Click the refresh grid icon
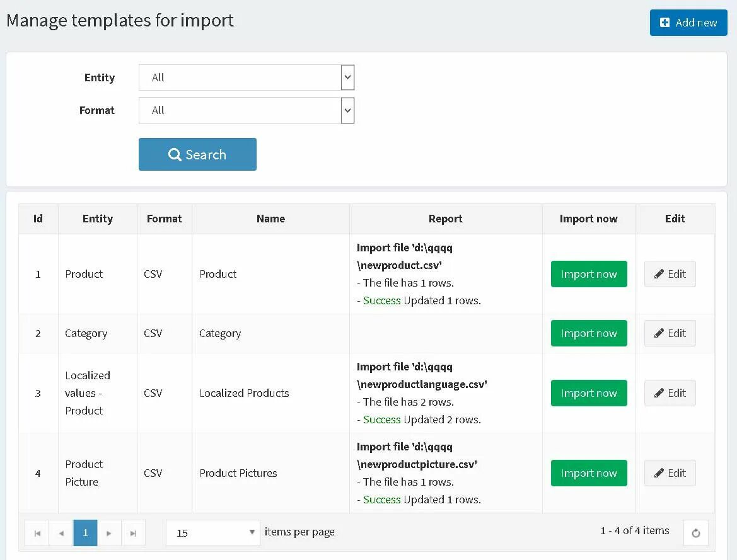 click(x=695, y=533)
